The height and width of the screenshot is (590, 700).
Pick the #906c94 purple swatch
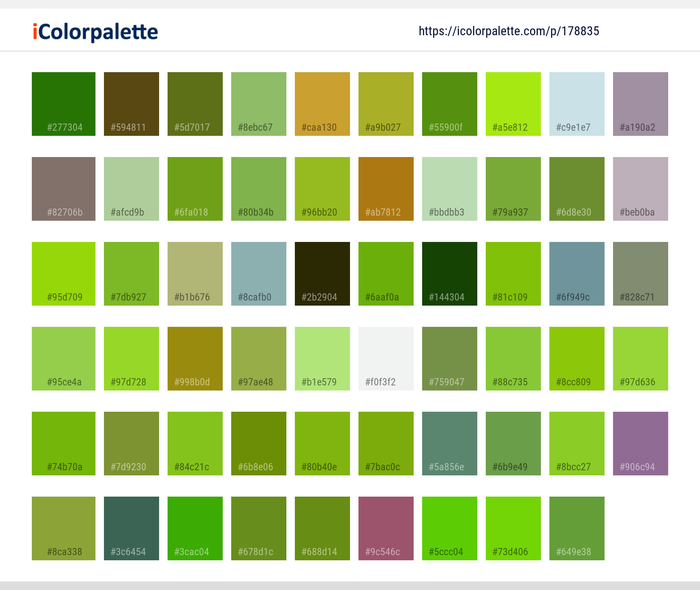pyautogui.click(x=641, y=444)
